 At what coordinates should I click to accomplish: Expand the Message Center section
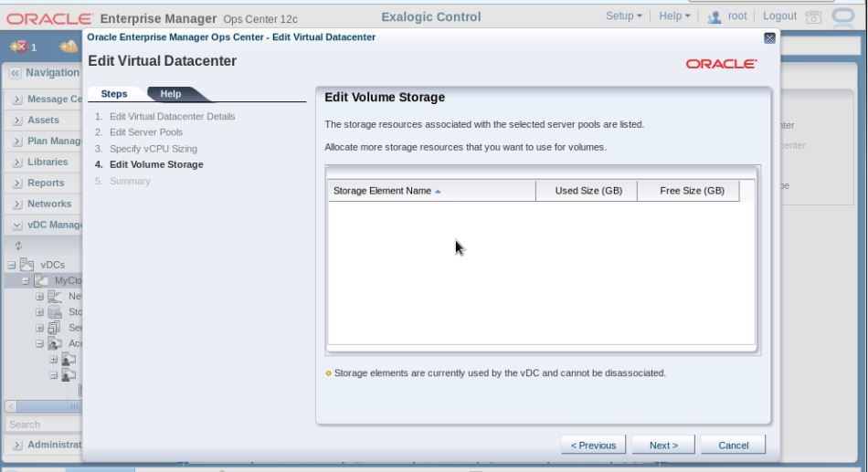[x=17, y=99]
